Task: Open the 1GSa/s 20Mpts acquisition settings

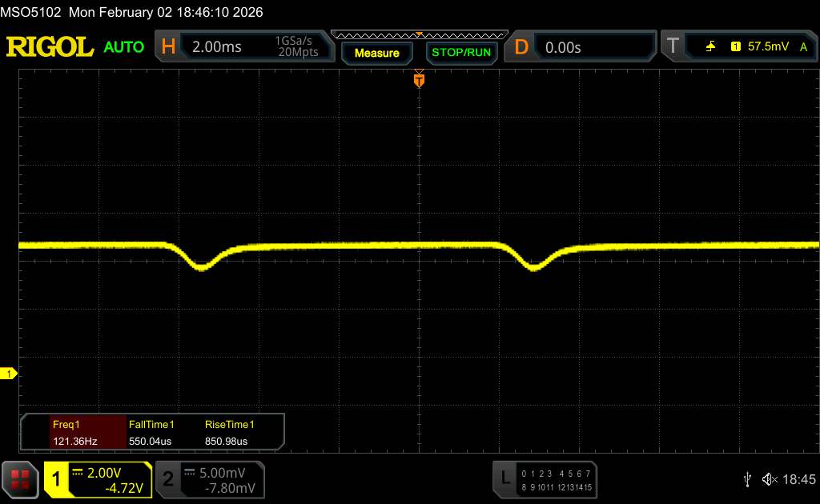Action: click(x=296, y=47)
